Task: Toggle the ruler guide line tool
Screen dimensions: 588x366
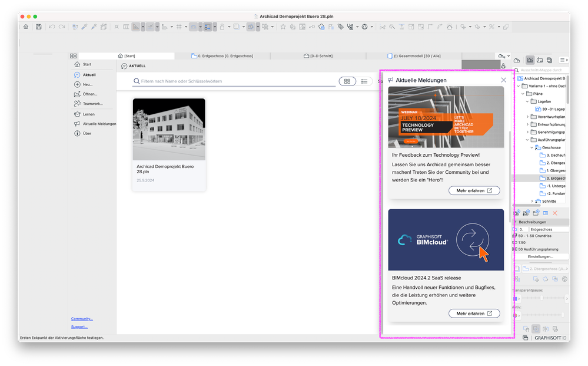Action: tap(136, 27)
